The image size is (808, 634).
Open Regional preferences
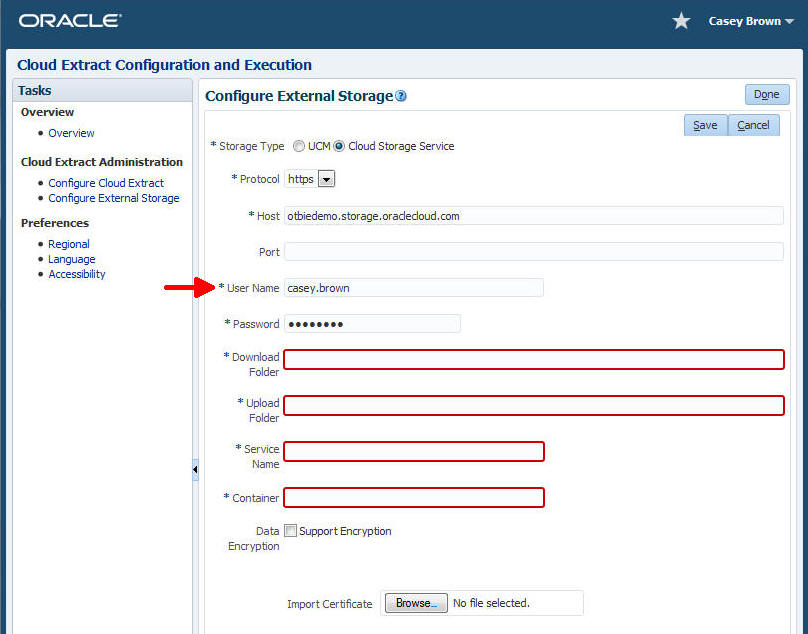(68, 243)
